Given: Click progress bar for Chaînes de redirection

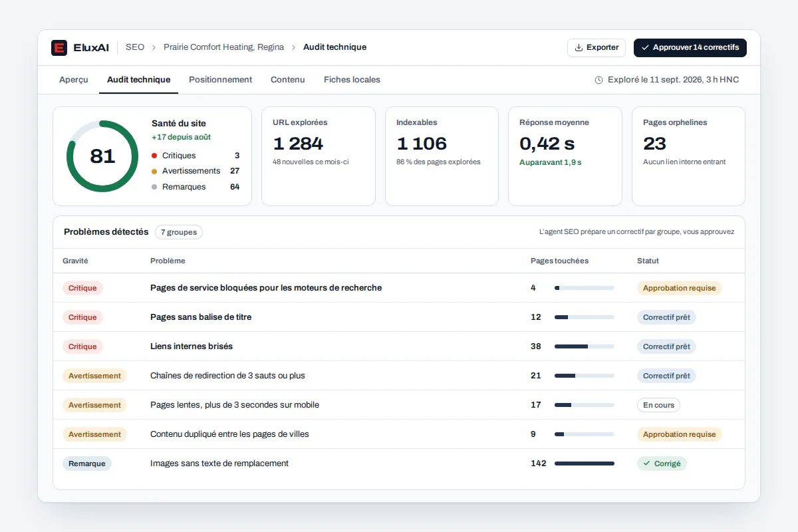Looking at the screenshot, I should click(x=585, y=376).
